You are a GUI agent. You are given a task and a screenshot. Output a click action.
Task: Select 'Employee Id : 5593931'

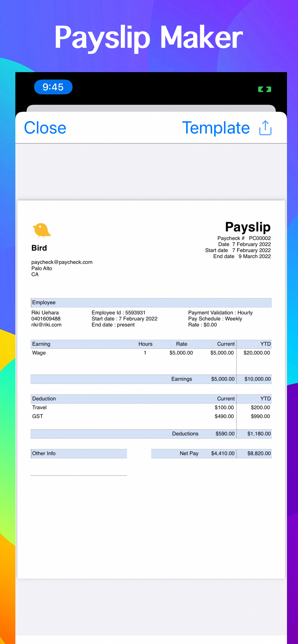119,312
